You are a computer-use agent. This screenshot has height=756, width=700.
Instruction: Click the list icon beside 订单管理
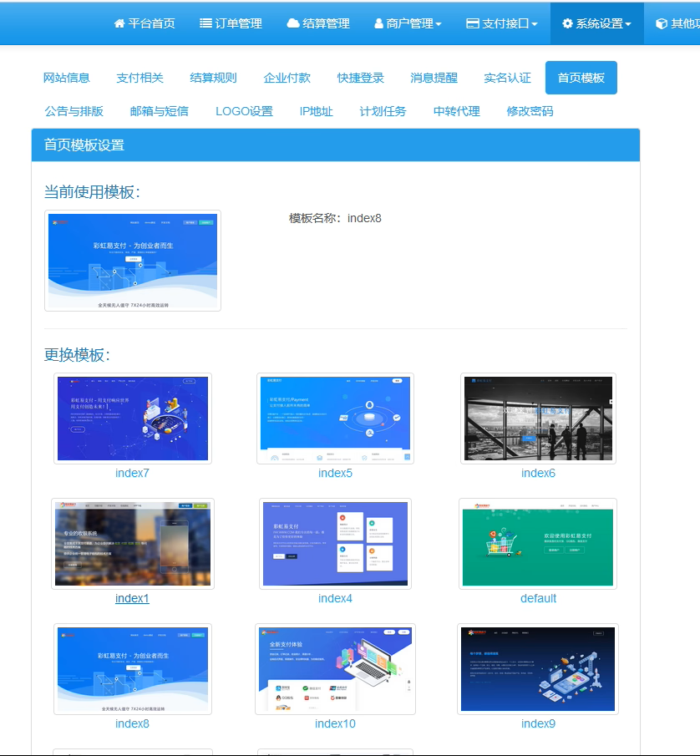[x=205, y=23]
